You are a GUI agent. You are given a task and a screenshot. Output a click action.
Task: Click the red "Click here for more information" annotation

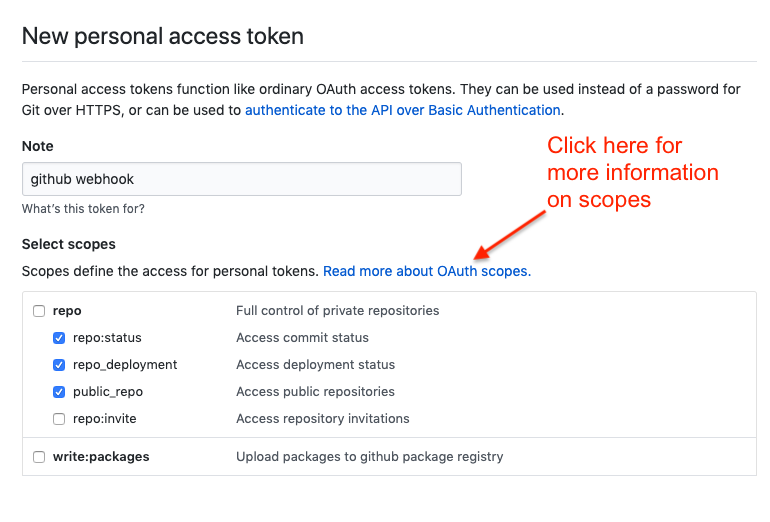[632, 172]
